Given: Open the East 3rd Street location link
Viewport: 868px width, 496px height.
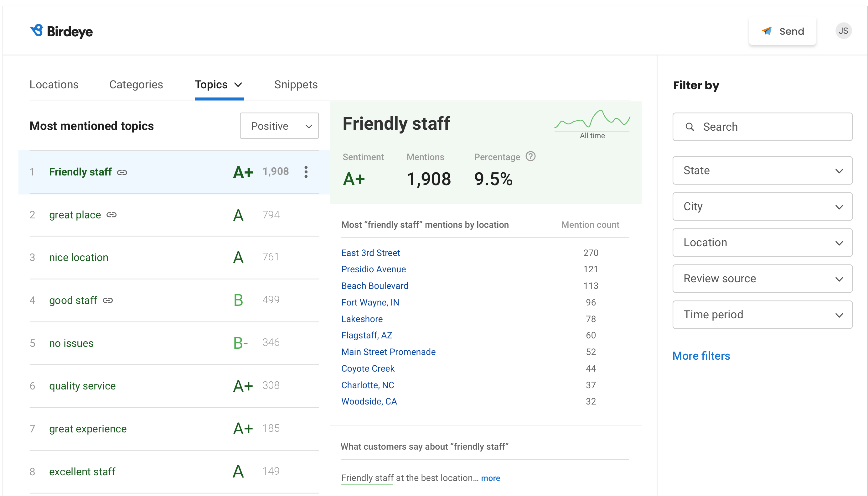Looking at the screenshot, I should pyautogui.click(x=370, y=253).
